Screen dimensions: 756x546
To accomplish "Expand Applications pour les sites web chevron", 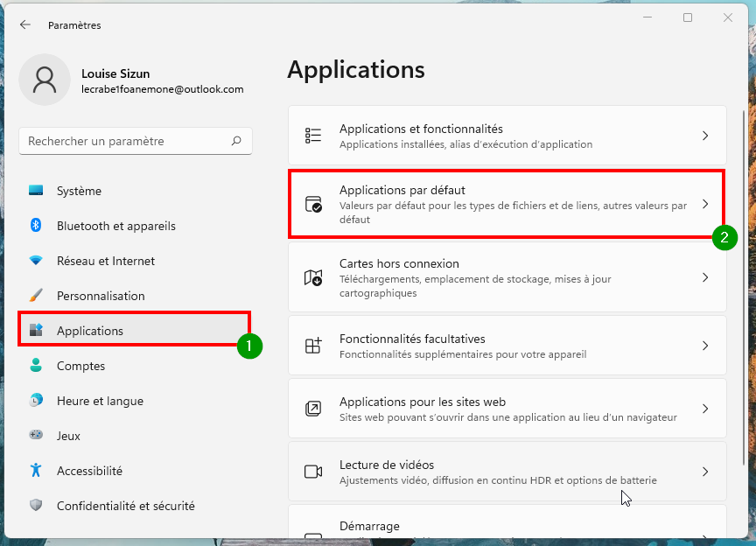I will [705, 409].
